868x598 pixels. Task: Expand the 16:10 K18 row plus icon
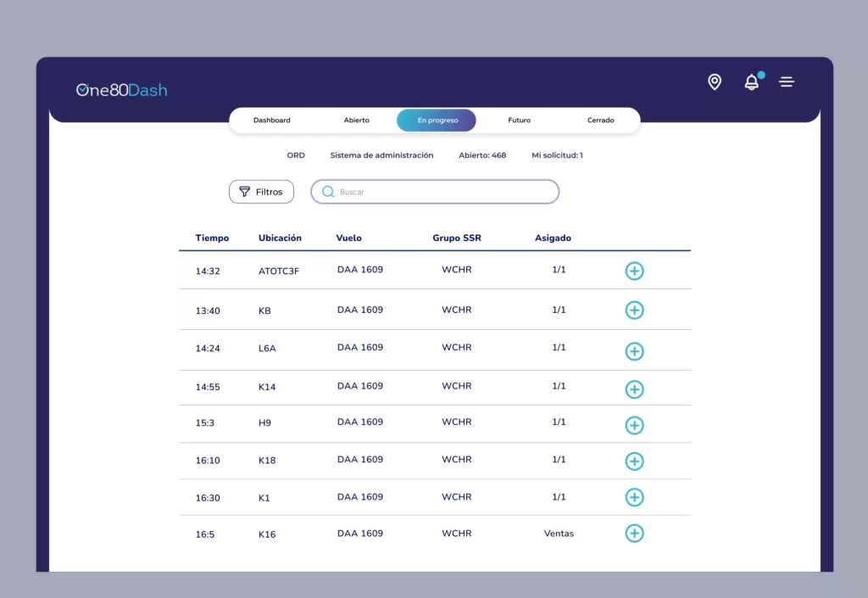coord(634,461)
